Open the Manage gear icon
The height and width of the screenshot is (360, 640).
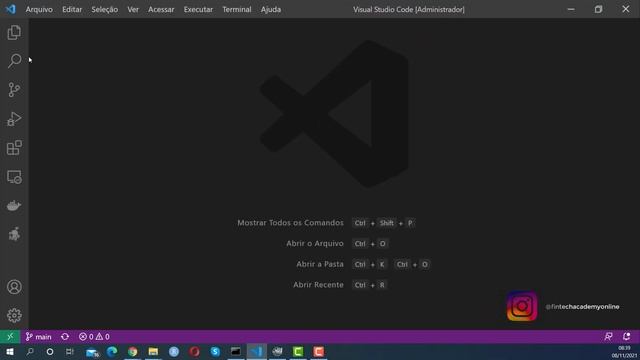pyautogui.click(x=14, y=315)
